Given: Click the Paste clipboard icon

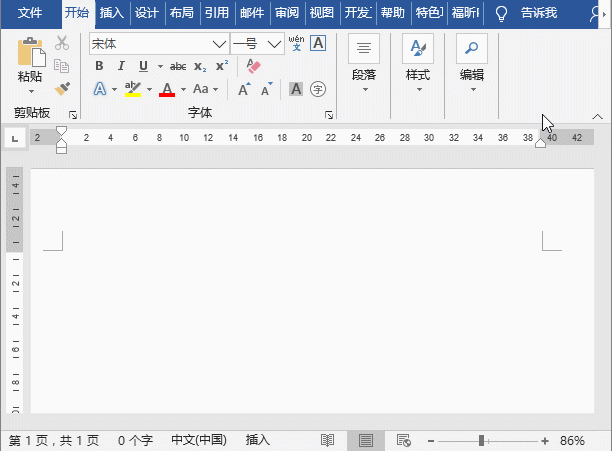Looking at the screenshot, I should coord(30,60).
